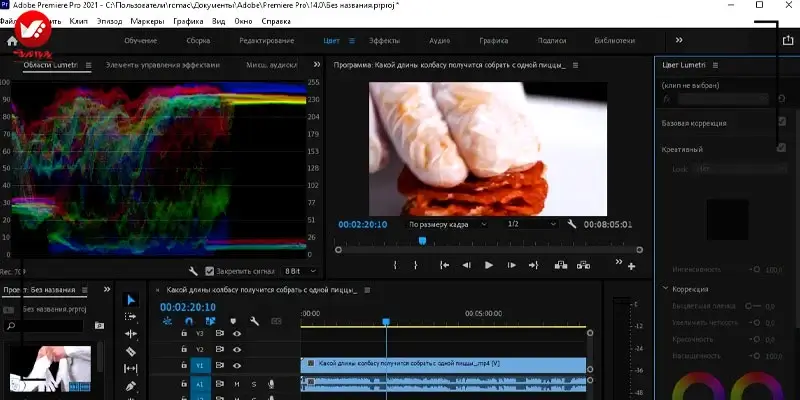Viewport: 800px width, 400px height.
Task: Toggle V2 track output eye
Action: (237, 349)
